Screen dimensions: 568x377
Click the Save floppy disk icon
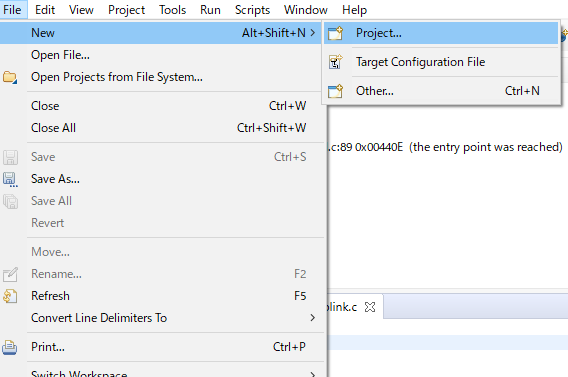[x=10, y=158]
